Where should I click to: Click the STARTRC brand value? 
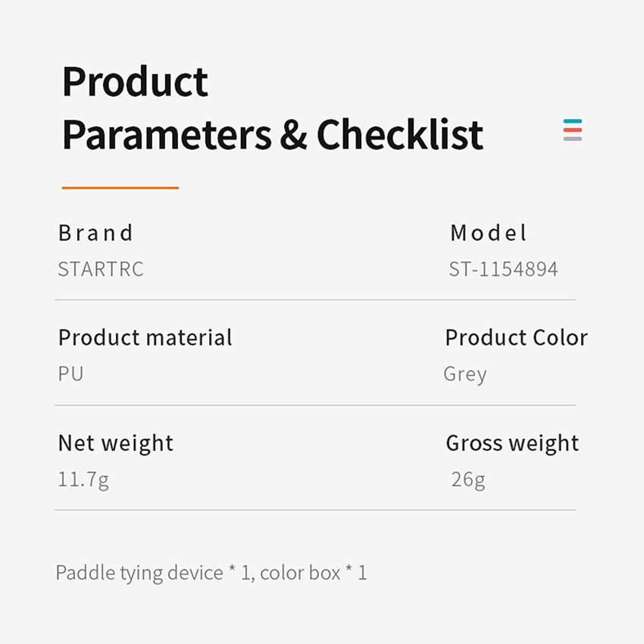point(101,269)
